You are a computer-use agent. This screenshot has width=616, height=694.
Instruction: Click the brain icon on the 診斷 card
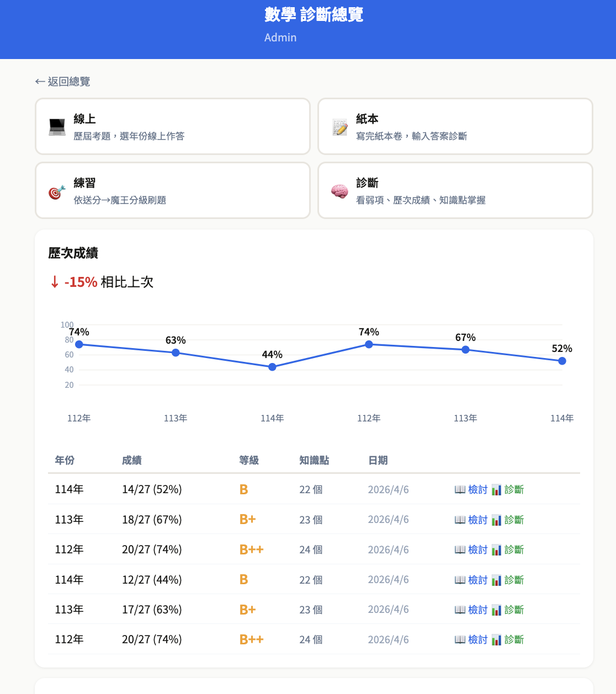(339, 189)
